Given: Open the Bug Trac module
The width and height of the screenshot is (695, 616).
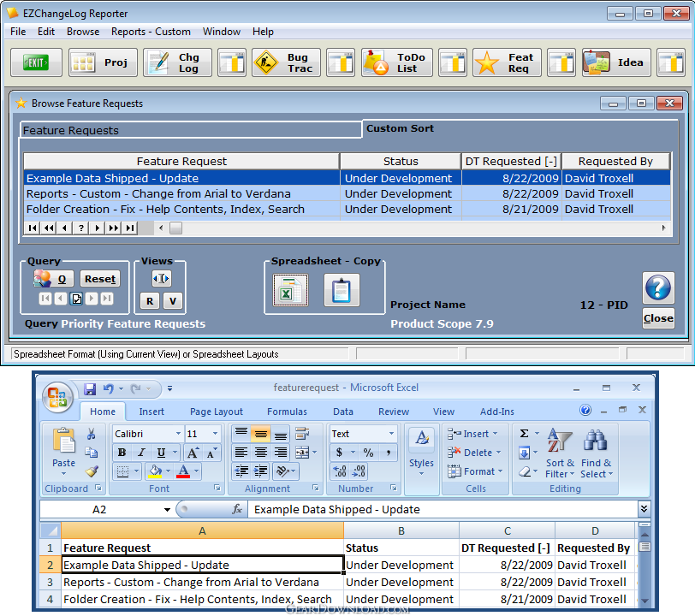Looking at the screenshot, I should [x=286, y=62].
